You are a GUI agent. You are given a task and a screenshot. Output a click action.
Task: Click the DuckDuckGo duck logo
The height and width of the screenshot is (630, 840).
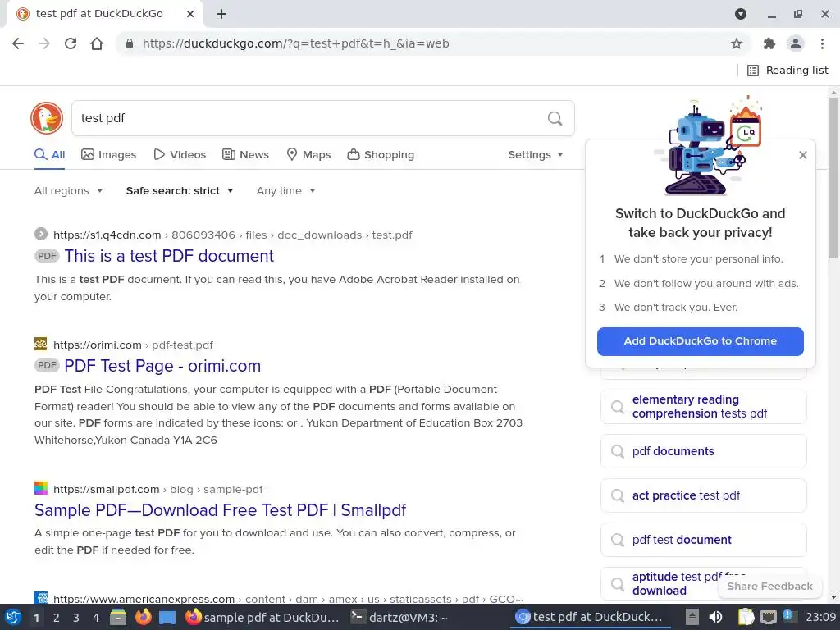47,118
